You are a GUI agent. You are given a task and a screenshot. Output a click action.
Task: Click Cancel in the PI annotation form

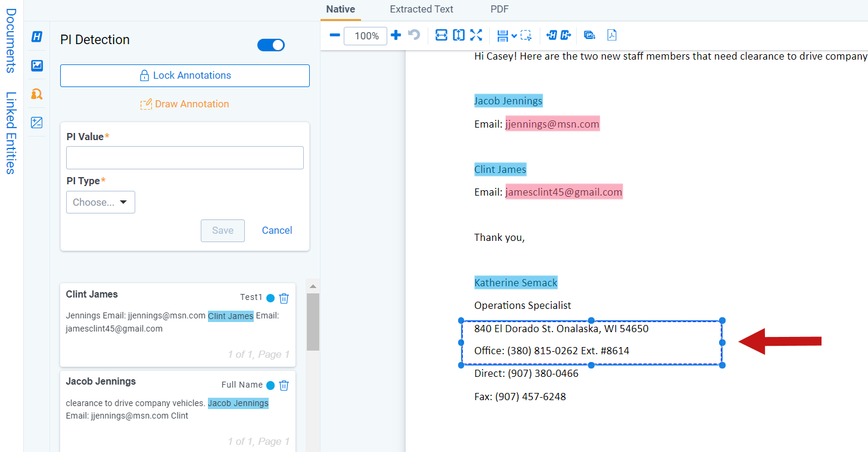pyautogui.click(x=277, y=230)
